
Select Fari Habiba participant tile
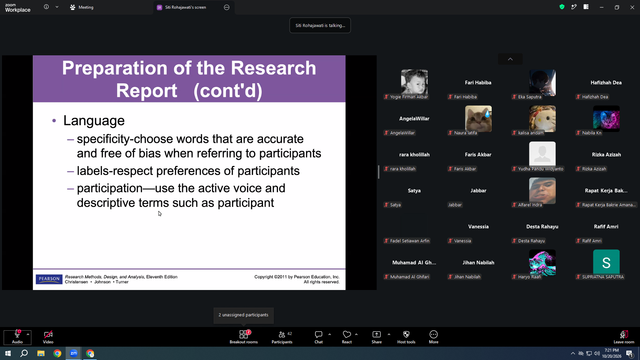478,83
